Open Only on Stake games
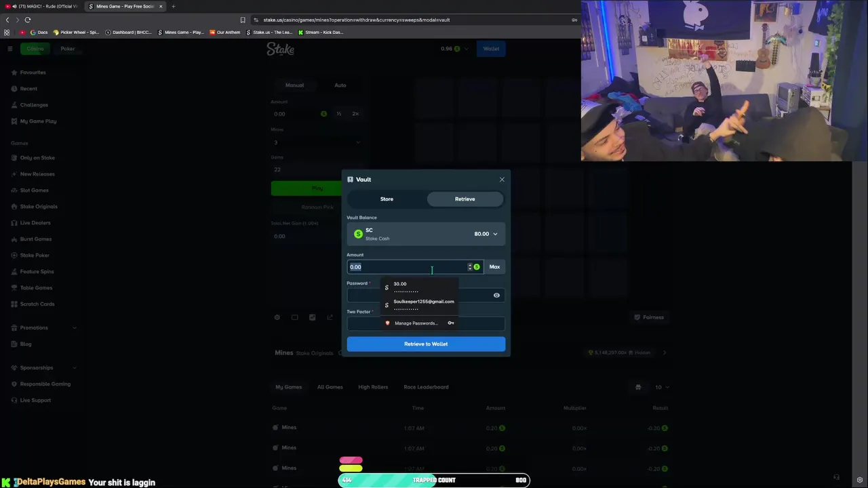The image size is (868, 488). coord(37,158)
